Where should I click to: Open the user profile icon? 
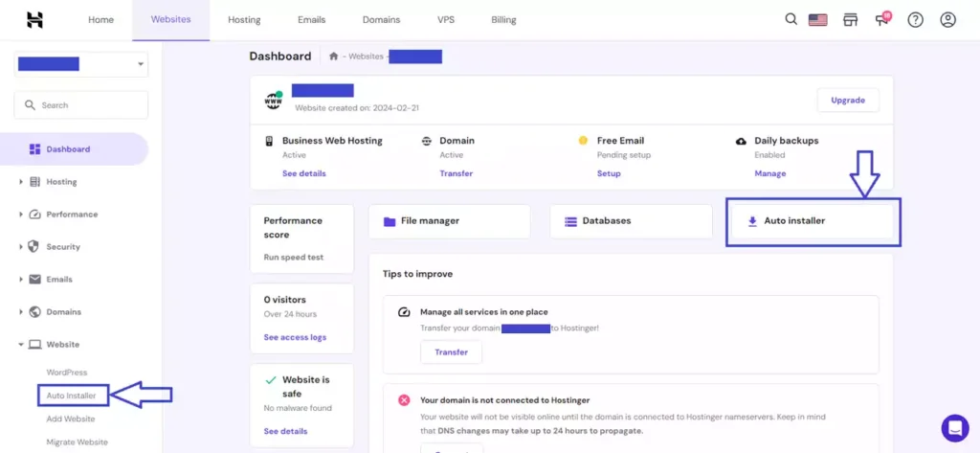(947, 20)
